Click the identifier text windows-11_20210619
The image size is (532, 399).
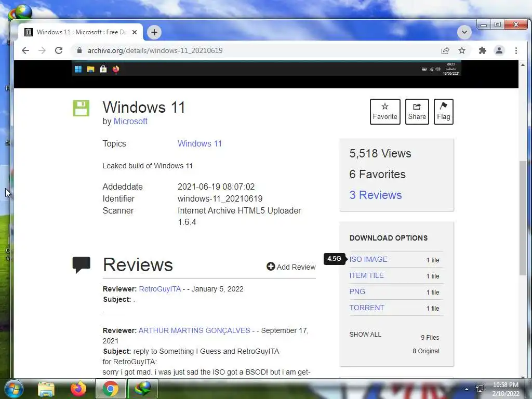(220, 198)
